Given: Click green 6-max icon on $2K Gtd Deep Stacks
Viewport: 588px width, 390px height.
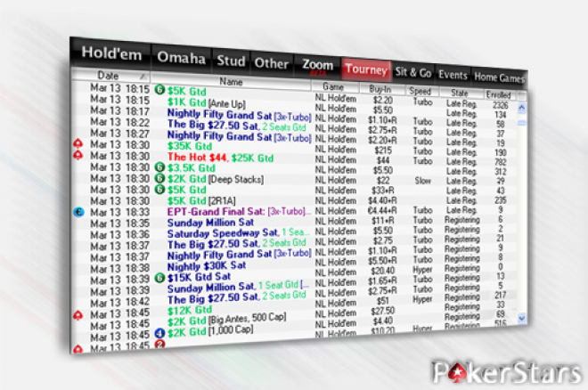Looking at the screenshot, I should [x=159, y=178].
